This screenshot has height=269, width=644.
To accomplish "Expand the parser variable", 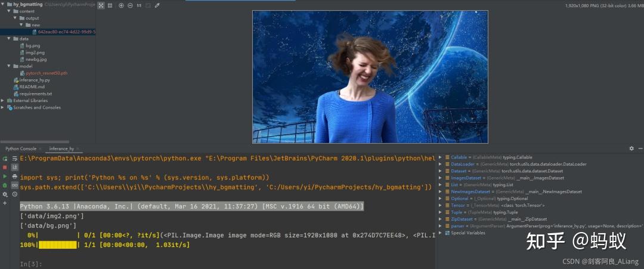I will 441,226.
